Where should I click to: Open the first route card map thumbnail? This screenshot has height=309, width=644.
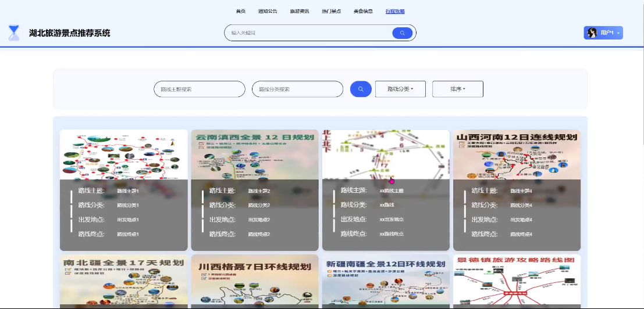pyautogui.click(x=124, y=154)
